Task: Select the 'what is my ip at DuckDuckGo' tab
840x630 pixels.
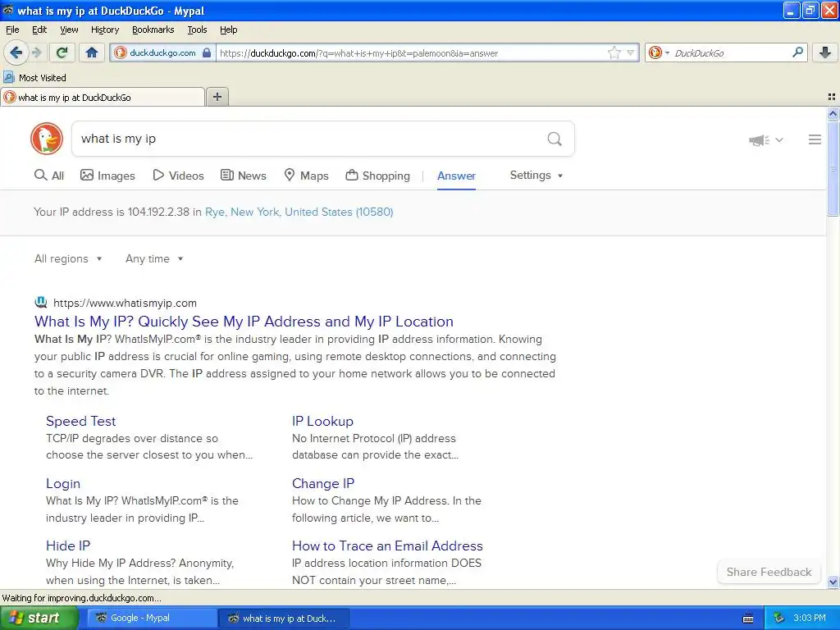Action: tap(103, 97)
